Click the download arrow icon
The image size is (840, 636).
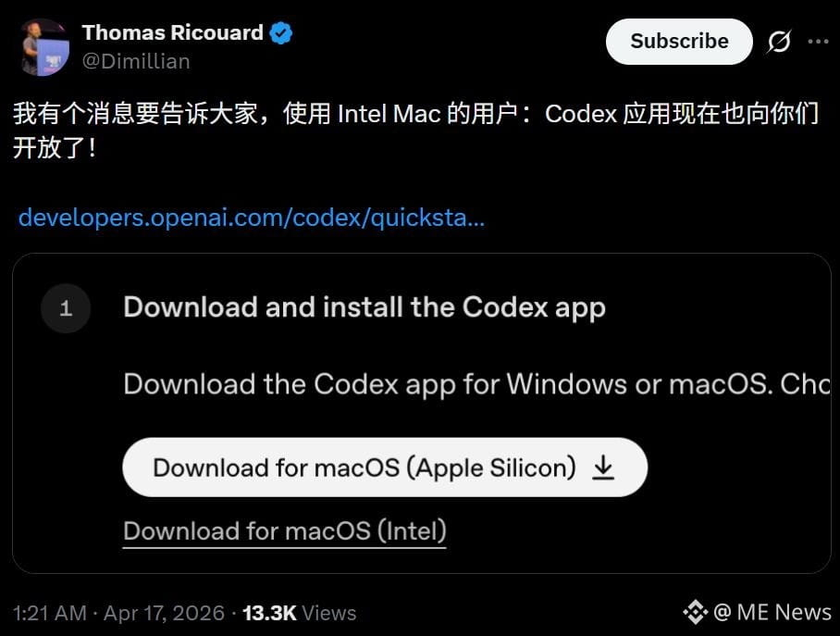(603, 468)
